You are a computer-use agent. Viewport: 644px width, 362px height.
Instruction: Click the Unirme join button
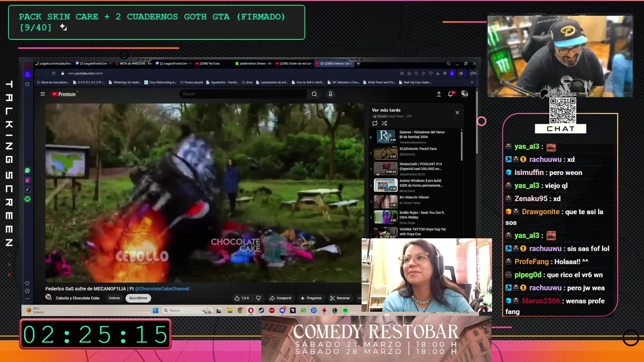(114, 298)
